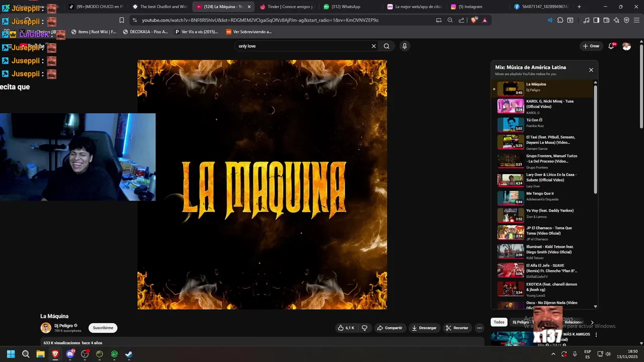Screen dimensions: 644x362
Task: Play El Taxi feat. Pitbull from the mix
Action: [x=542, y=142]
